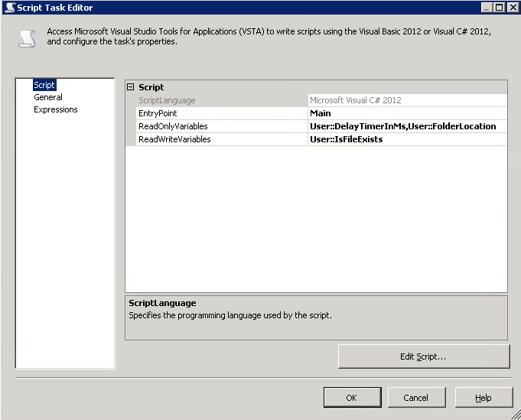
Task: Click the script scroll icon beside the description
Action: (27, 37)
